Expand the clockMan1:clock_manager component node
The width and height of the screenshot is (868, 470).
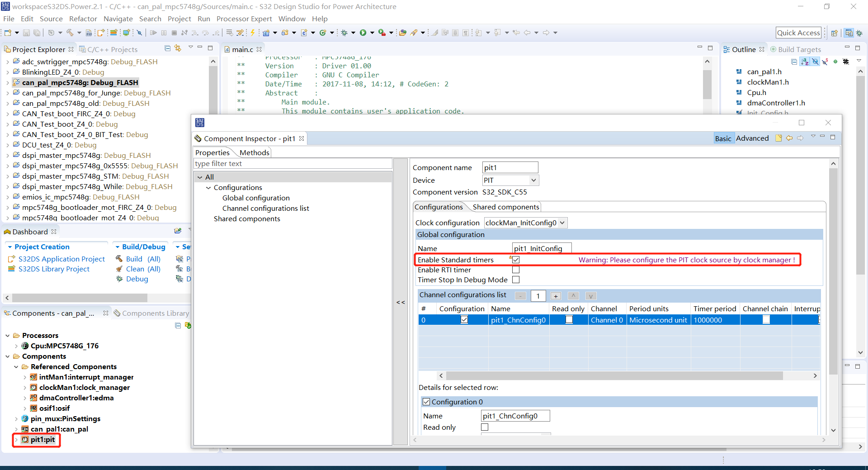point(24,388)
